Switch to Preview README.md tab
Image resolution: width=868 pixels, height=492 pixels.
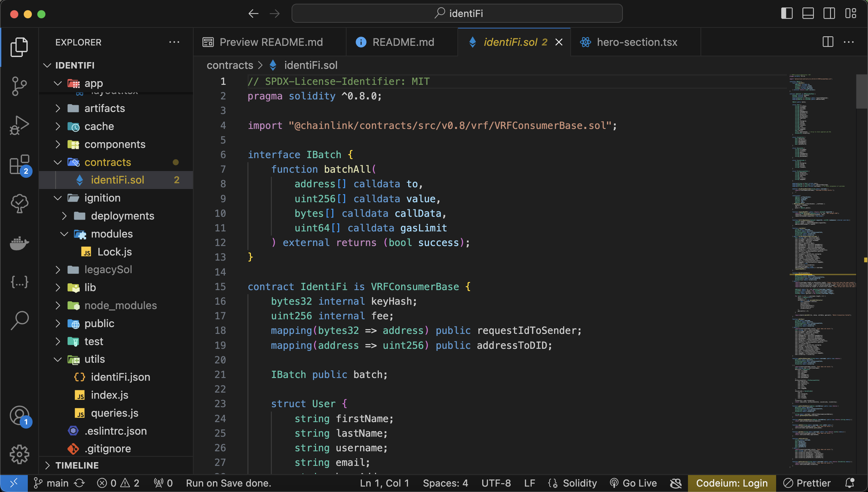pos(271,42)
